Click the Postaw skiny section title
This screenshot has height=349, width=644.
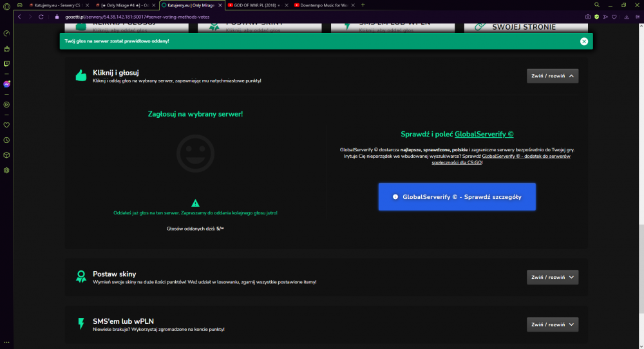tap(114, 274)
